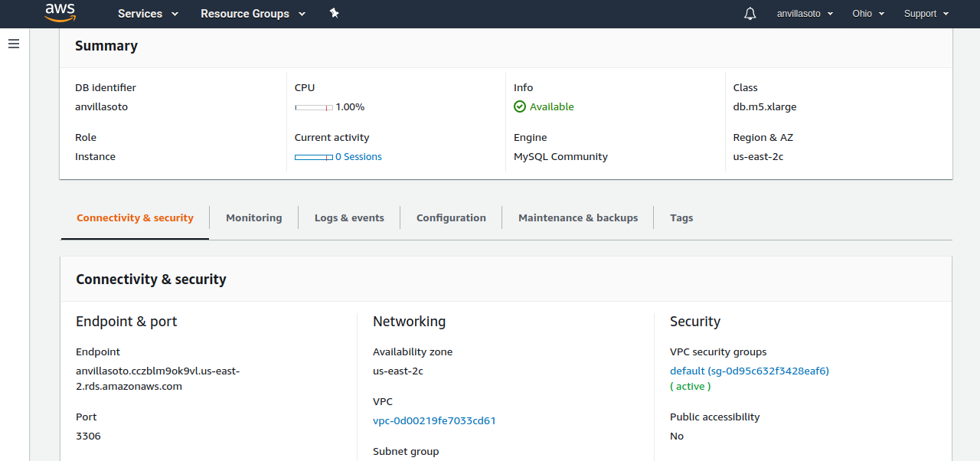Image resolution: width=980 pixels, height=461 pixels.
Task: Click the AWS logo home icon
Action: 60,12
